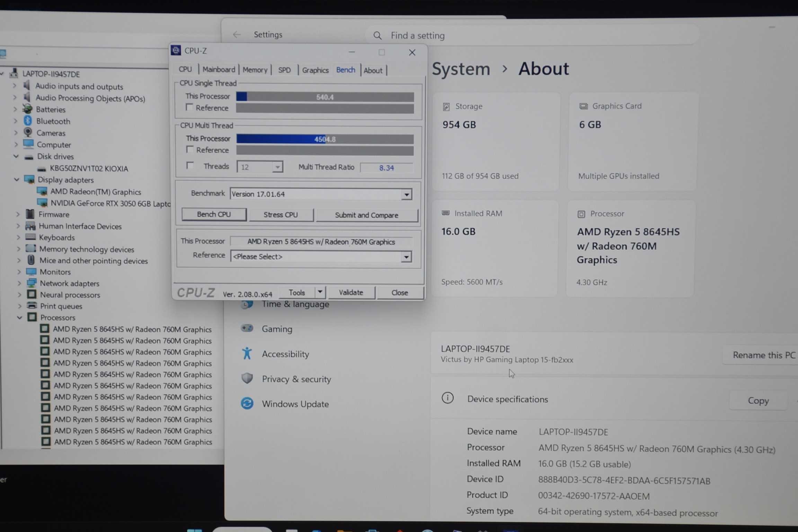Tick the Threads checkbox in CPU-Z
The width and height of the screenshot is (798, 532).
190,166
